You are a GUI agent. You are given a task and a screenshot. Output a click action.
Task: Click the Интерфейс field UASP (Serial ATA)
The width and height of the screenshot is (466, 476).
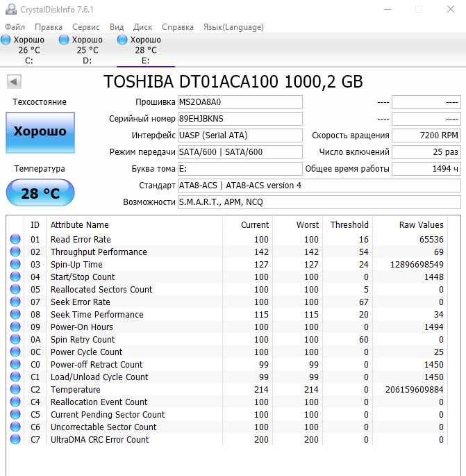pos(240,136)
